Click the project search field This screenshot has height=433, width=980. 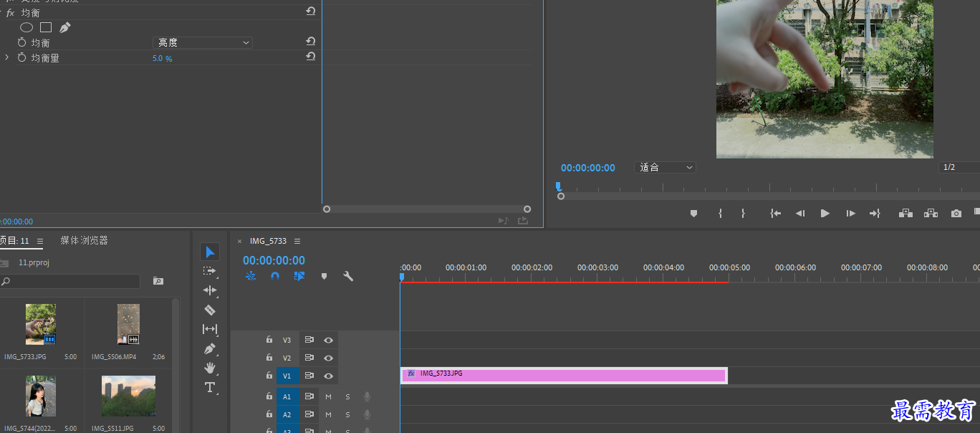pos(70,281)
